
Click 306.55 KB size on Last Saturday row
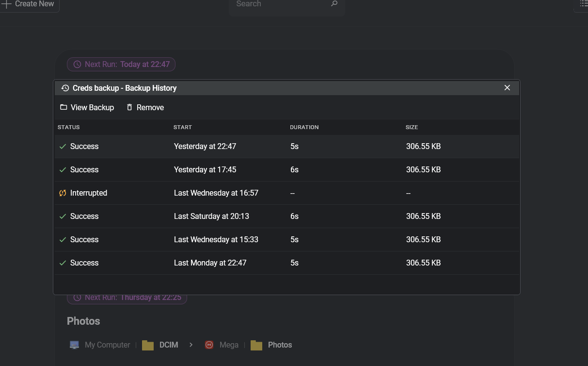point(423,216)
